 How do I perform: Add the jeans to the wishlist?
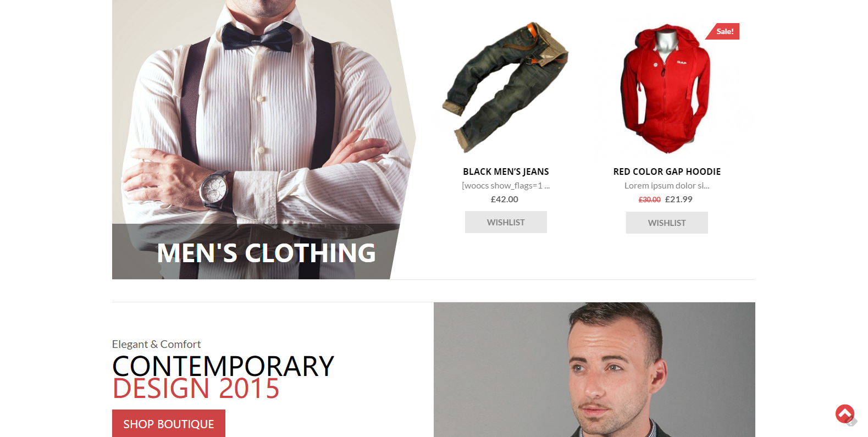click(506, 222)
